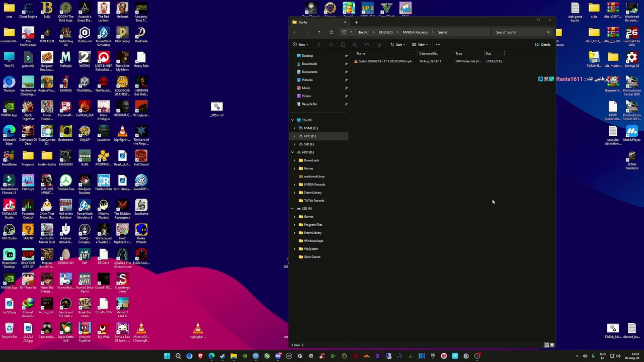This screenshot has width=644, height=362.
Task: Open Music in Quick access
Action: (306, 88)
